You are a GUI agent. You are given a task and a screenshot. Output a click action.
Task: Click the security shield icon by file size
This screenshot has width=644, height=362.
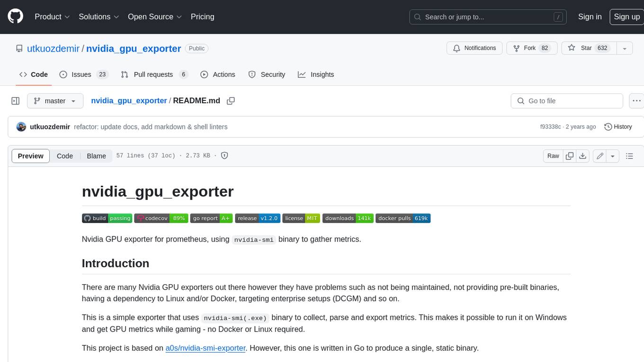click(224, 155)
